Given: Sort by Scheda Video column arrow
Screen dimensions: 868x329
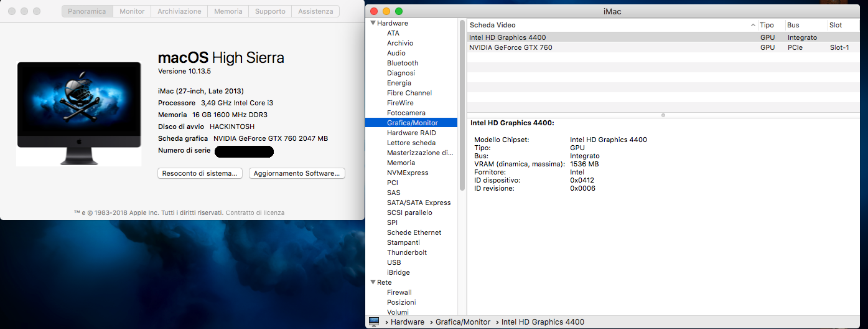Looking at the screenshot, I should click(752, 25).
